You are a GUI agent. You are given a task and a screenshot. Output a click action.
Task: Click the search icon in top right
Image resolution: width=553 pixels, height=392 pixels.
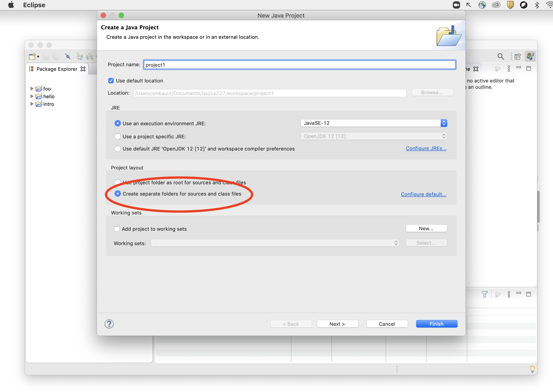(500, 56)
